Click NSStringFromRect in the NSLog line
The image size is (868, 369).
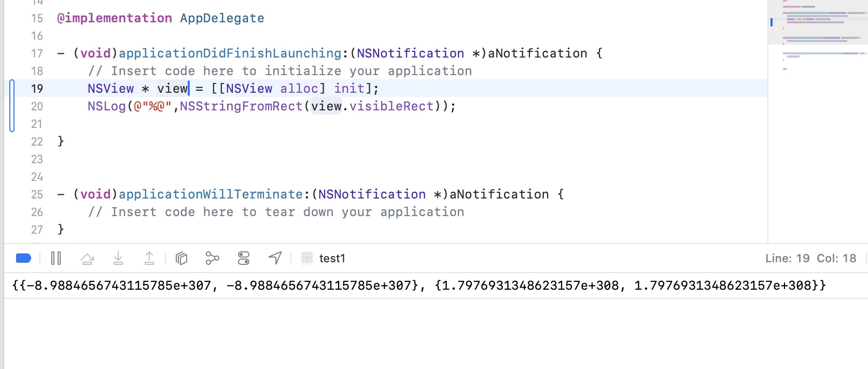(x=241, y=106)
